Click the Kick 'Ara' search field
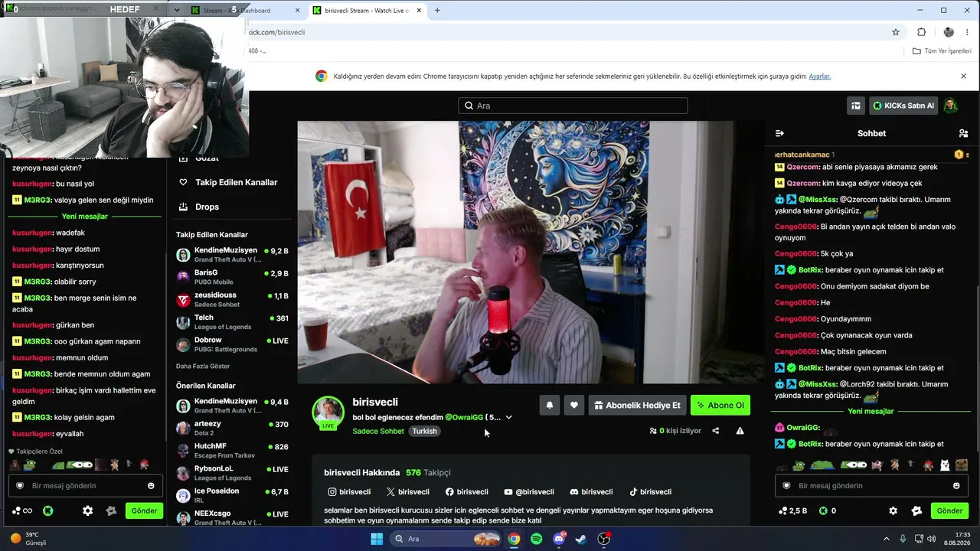Screen dimensions: 980x551 click(573, 106)
